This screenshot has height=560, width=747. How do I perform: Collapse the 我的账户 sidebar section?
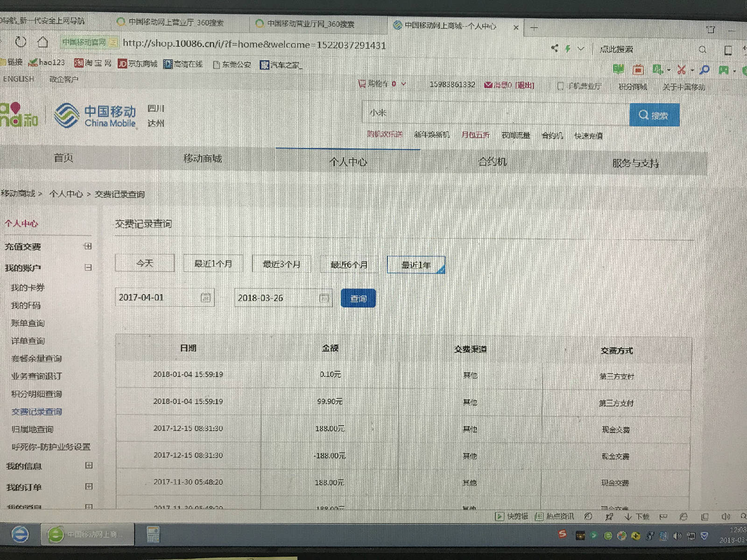tap(88, 267)
